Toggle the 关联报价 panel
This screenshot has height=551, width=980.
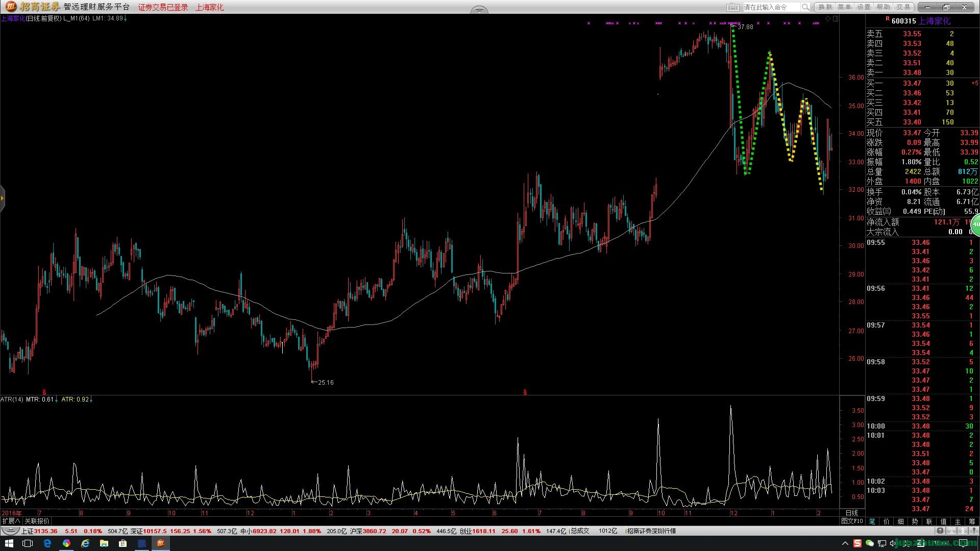click(x=37, y=521)
